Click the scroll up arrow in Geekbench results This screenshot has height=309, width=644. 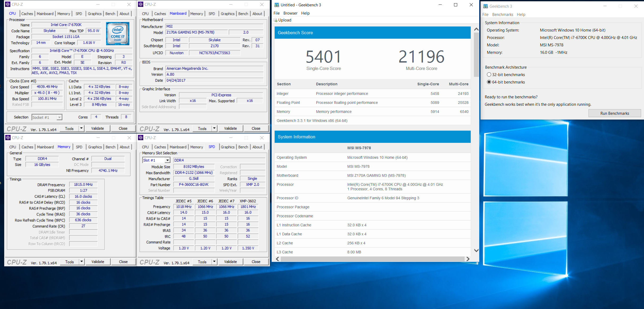[476, 29]
